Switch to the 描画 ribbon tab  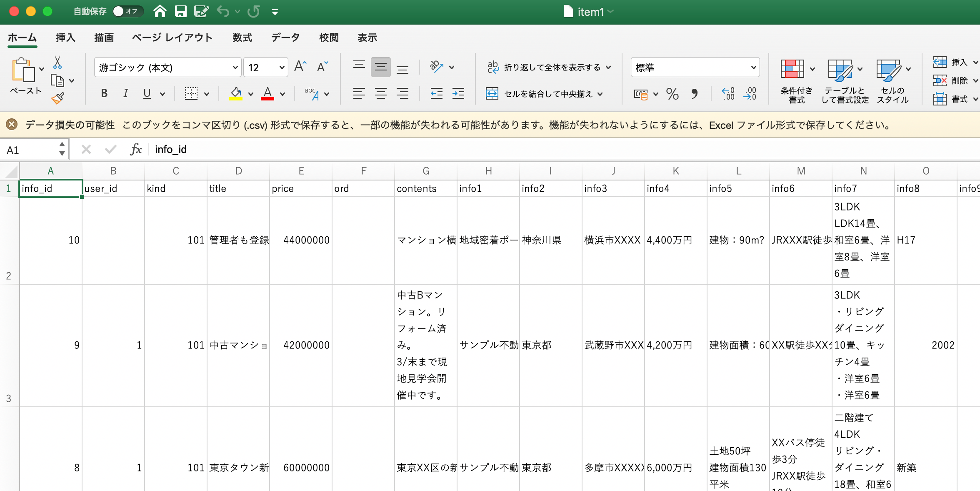(104, 38)
